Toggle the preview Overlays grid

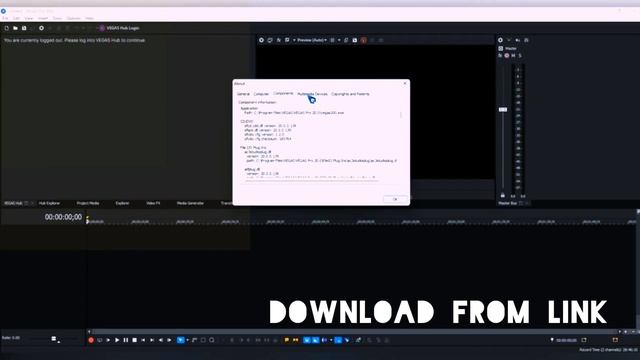[x=332, y=40]
